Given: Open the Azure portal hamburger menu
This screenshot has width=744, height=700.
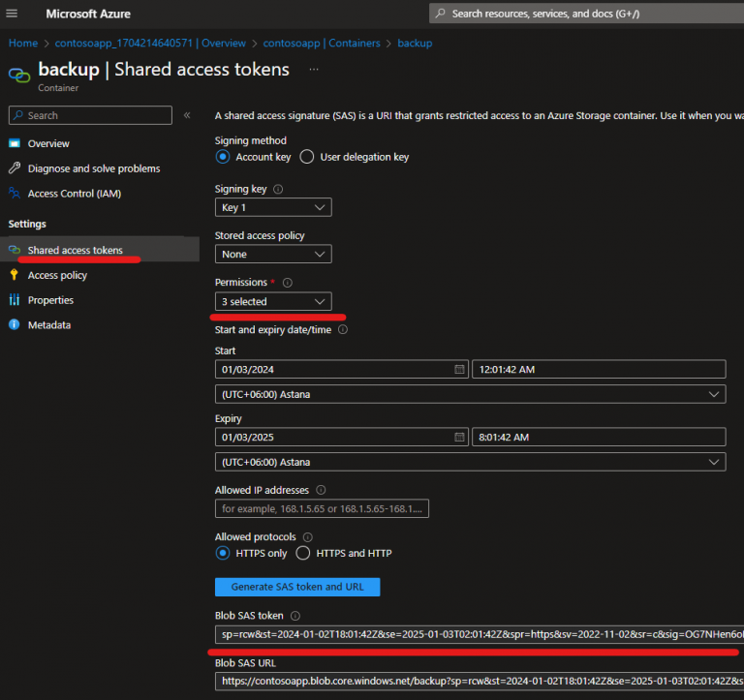Looking at the screenshot, I should (13, 14).
